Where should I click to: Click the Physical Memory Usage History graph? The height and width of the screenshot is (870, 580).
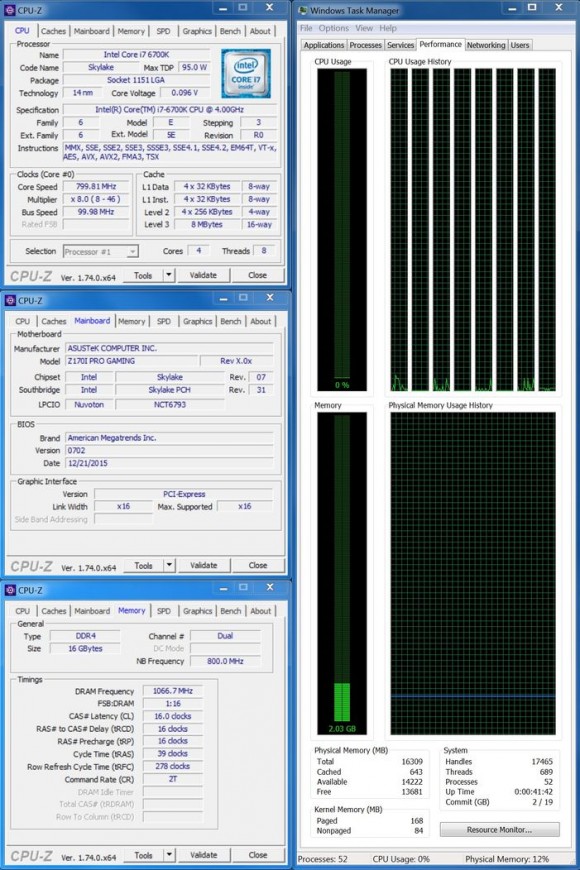(x=473, y=574)
